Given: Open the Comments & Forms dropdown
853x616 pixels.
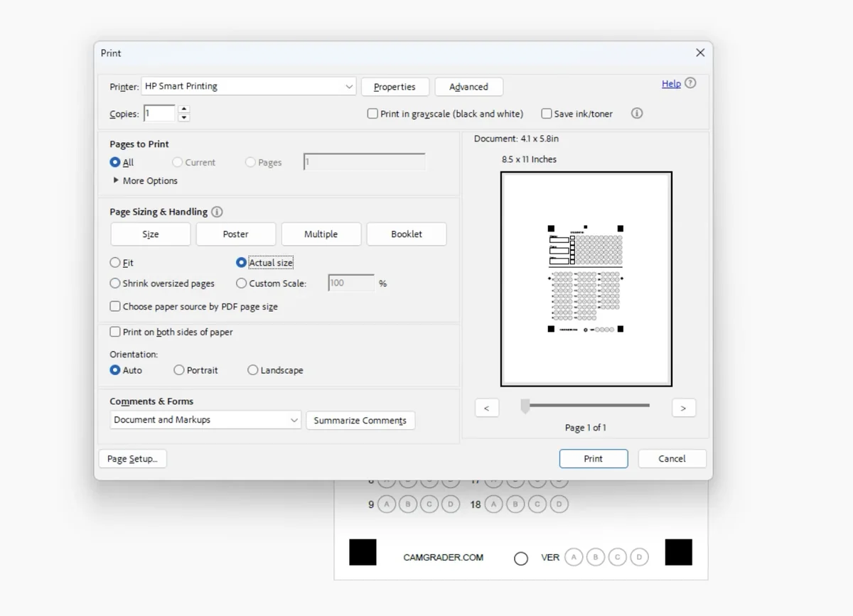Looking at the screenshot, I should 205,420.
